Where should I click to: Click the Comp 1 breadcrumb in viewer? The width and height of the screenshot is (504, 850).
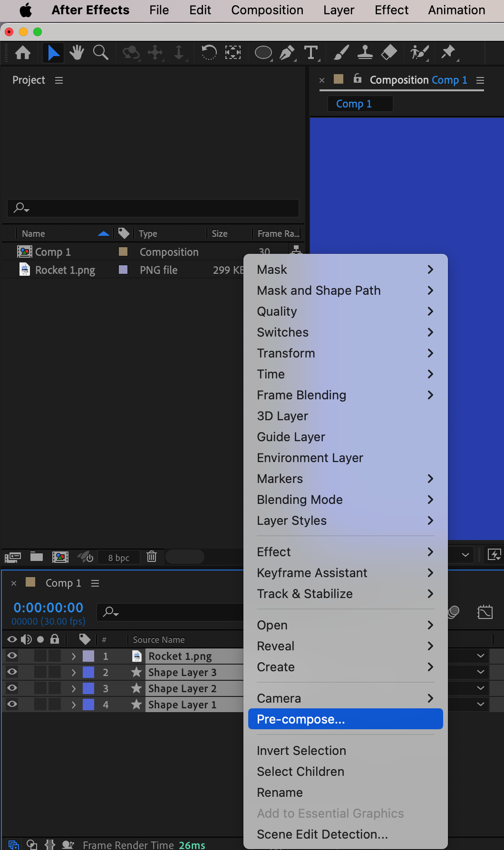pos(354,104)
